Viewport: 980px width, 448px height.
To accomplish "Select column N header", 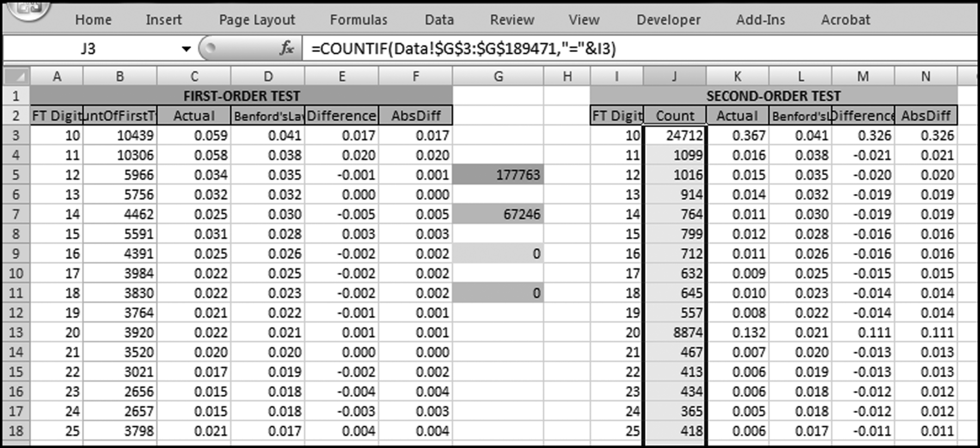I will (926, 76).
